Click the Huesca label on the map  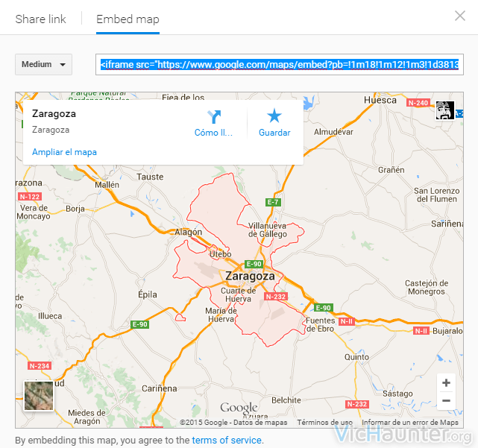[380, 100]
